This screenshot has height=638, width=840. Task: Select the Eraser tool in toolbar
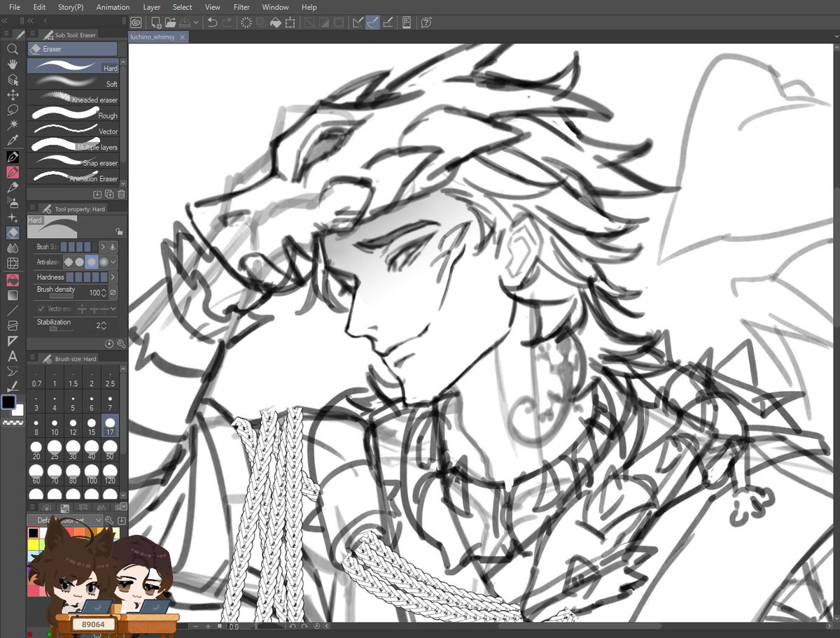coord(12,232)
